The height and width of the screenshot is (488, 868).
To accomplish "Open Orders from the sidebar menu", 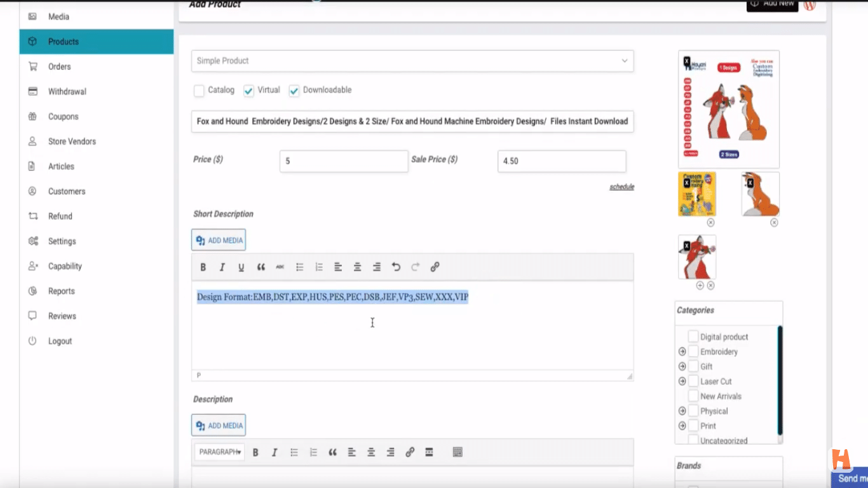I will tap(59, 67).
